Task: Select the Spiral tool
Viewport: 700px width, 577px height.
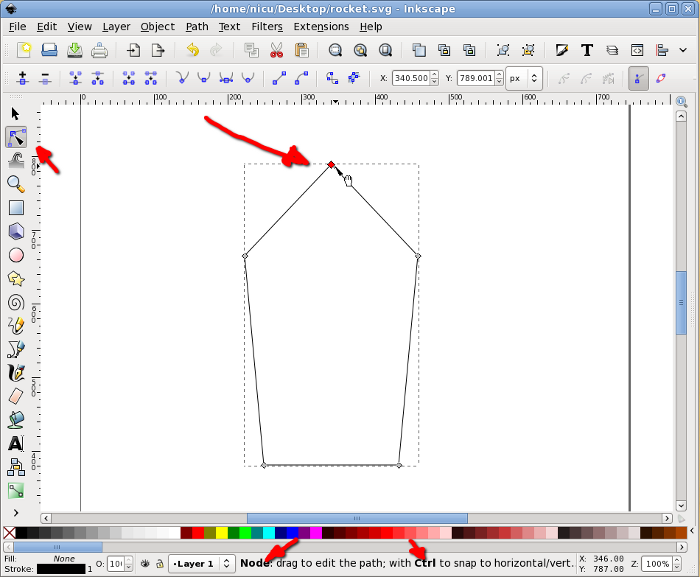Action: click(x=16, y=303)
